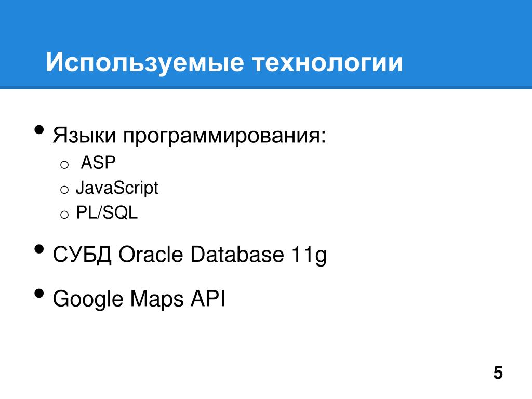Screen dimensions: 532x399
Task: Click the slide title 'Используемые технологии'
Action: [224, 62]
